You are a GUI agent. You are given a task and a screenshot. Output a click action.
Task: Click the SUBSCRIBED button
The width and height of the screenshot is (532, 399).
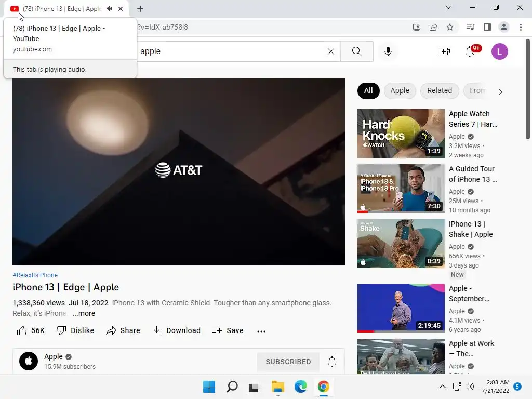288,362
